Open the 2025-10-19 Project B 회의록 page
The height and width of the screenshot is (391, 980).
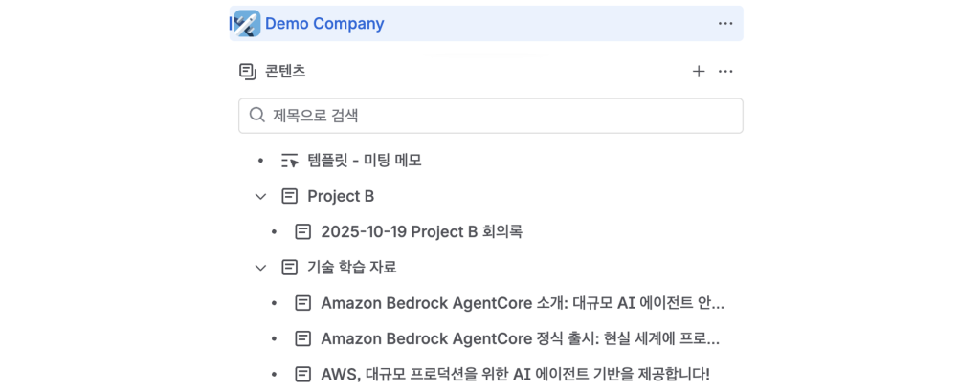tap(422, 231)
